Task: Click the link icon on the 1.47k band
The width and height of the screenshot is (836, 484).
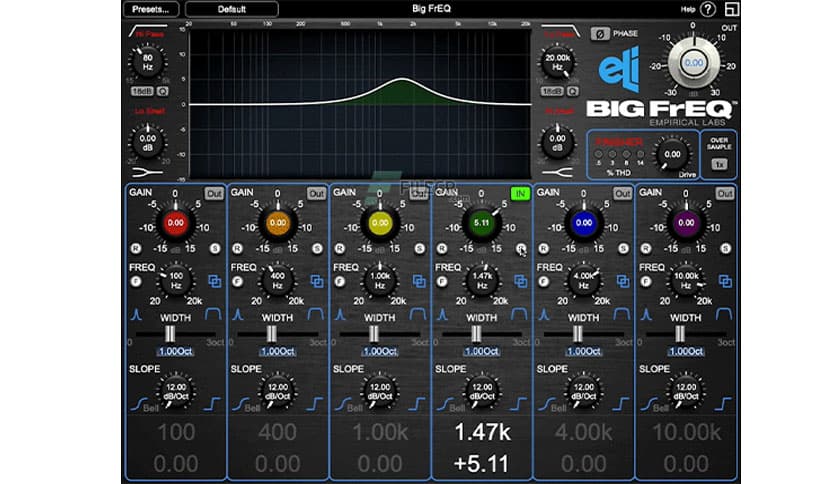Action: (x=520, y=281)
